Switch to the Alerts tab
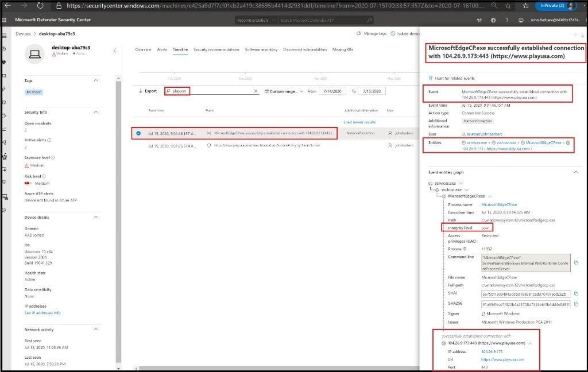Image resolution: width=588 pixels, height=372 pixels. 162,49
